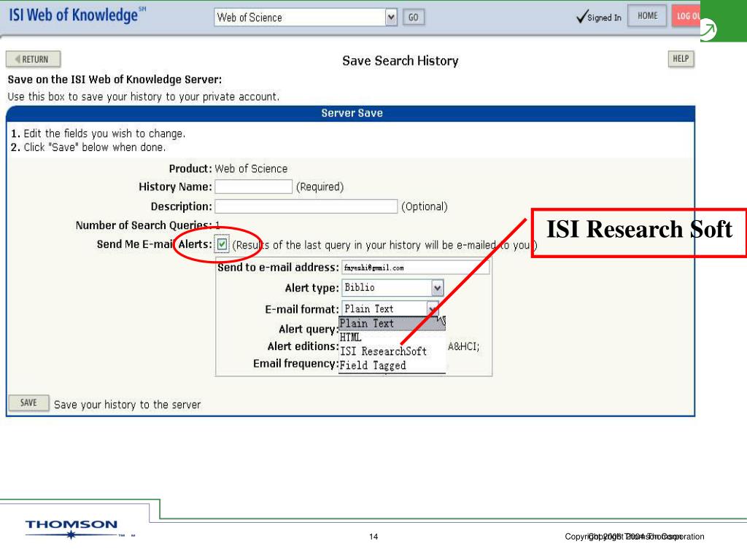This screenshot has height=560, width=747.
Task: Click the 'Number of Search Queries' label
Action: tap(144, 225)
